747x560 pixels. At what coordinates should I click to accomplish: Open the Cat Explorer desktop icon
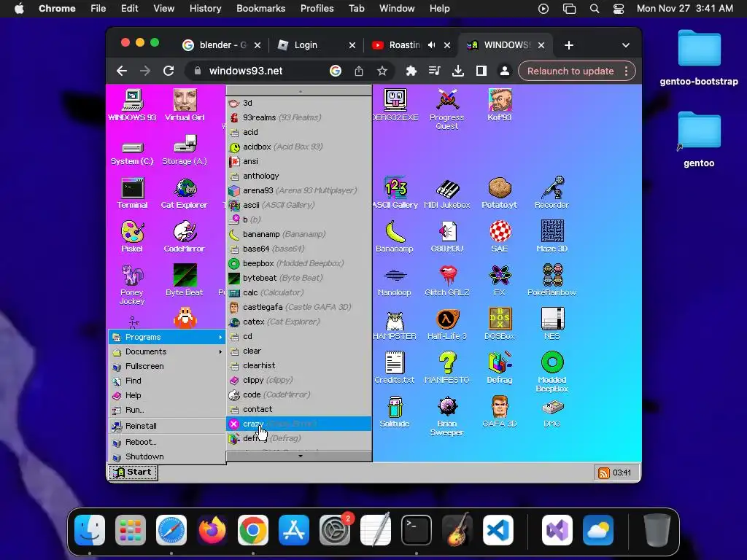(185, 193)
